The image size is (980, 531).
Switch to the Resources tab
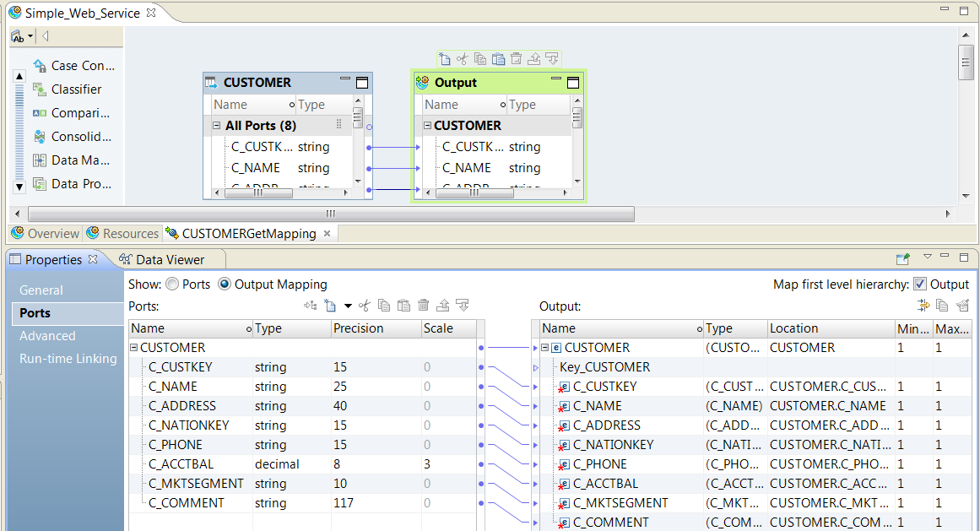pyautogui.click(x=123, y=234)
